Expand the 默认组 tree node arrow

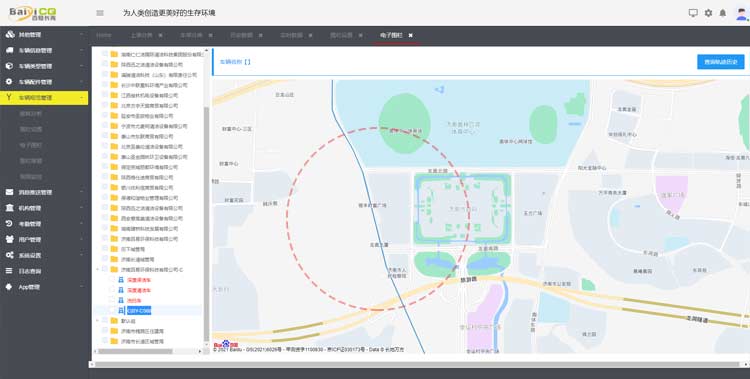click(x=98, y=321)
